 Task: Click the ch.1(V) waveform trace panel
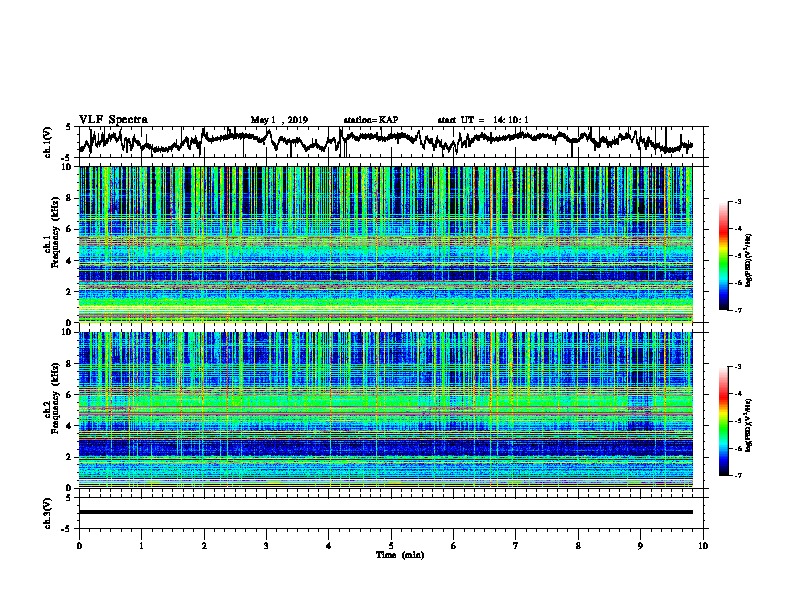point(390,142)
